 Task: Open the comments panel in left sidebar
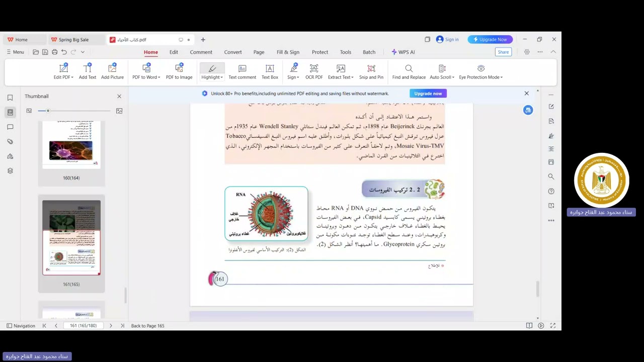(10, 127)
